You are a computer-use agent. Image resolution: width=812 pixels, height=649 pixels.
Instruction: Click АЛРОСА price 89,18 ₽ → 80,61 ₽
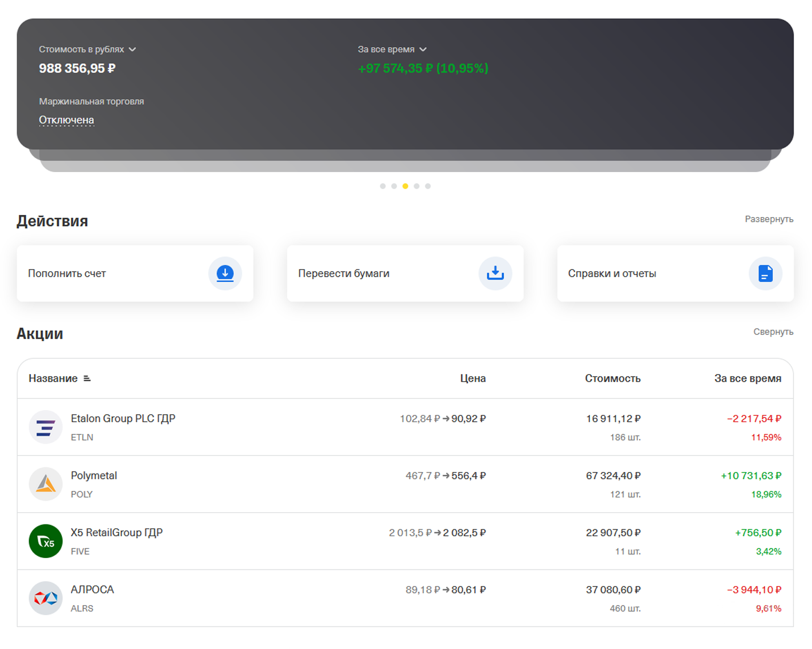tap(446, 590)
